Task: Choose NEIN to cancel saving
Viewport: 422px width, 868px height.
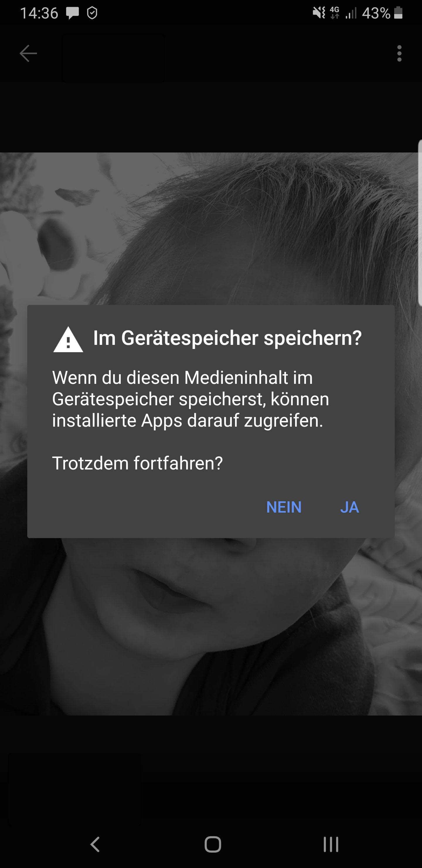Action: (x=284, y=507)
